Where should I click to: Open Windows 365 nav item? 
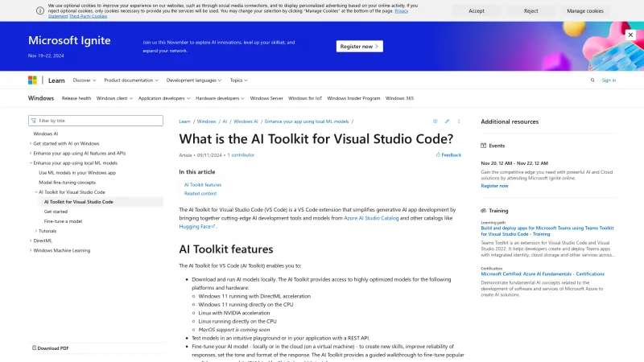pos(399,98)
